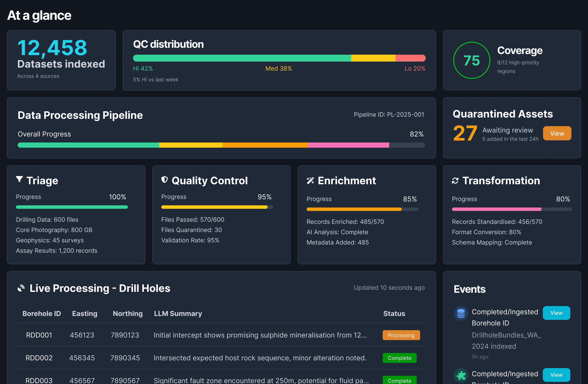This screenshot has width=588, height=384.
Task: Click the puzzle piece icon in Events panel
Action: [461, 375]
